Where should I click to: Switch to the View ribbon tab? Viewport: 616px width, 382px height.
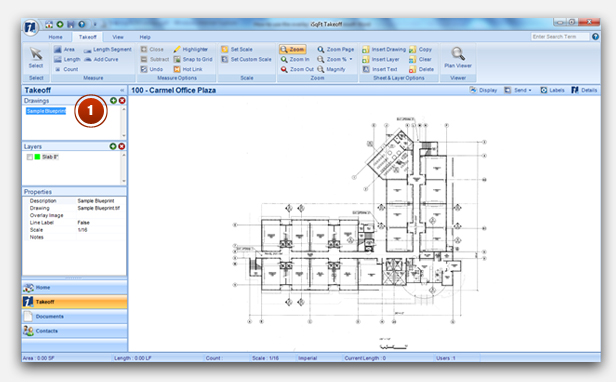tap(118, 37)
